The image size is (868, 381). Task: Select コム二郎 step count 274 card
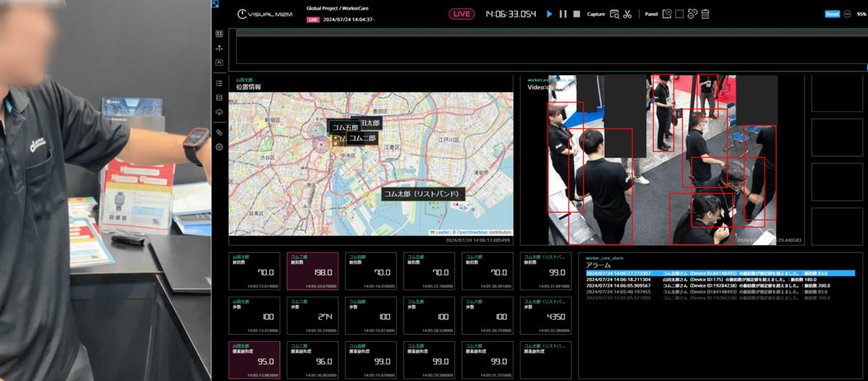[312, 316]
